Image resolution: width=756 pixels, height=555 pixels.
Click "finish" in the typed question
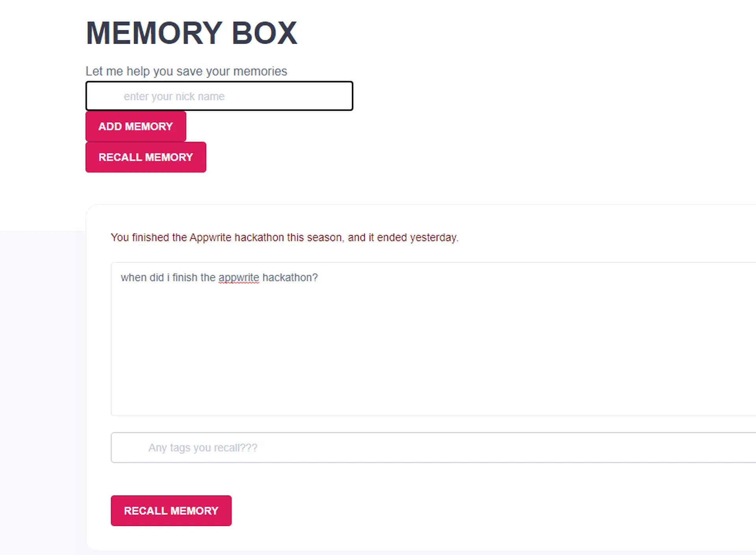coord(185,278)
